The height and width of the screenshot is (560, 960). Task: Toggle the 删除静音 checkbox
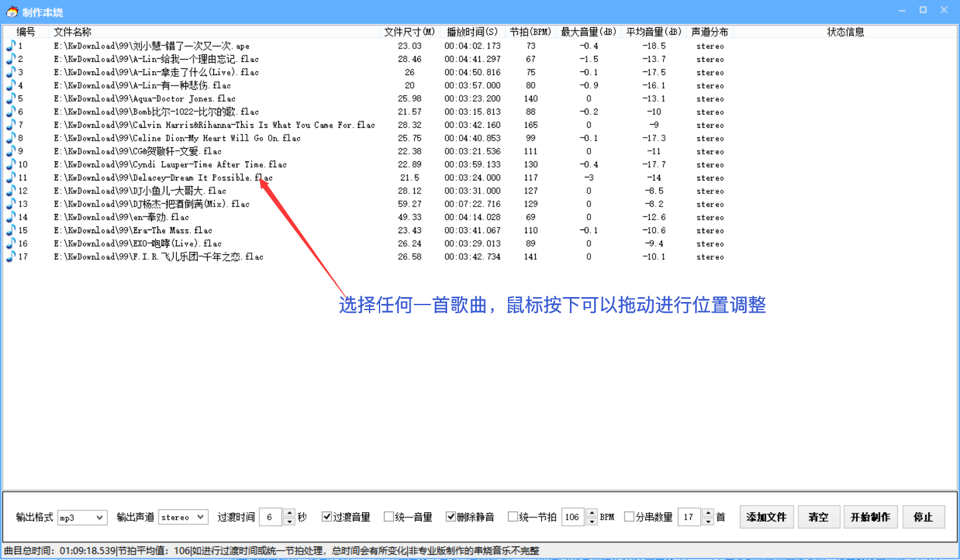tap(451, 517)
